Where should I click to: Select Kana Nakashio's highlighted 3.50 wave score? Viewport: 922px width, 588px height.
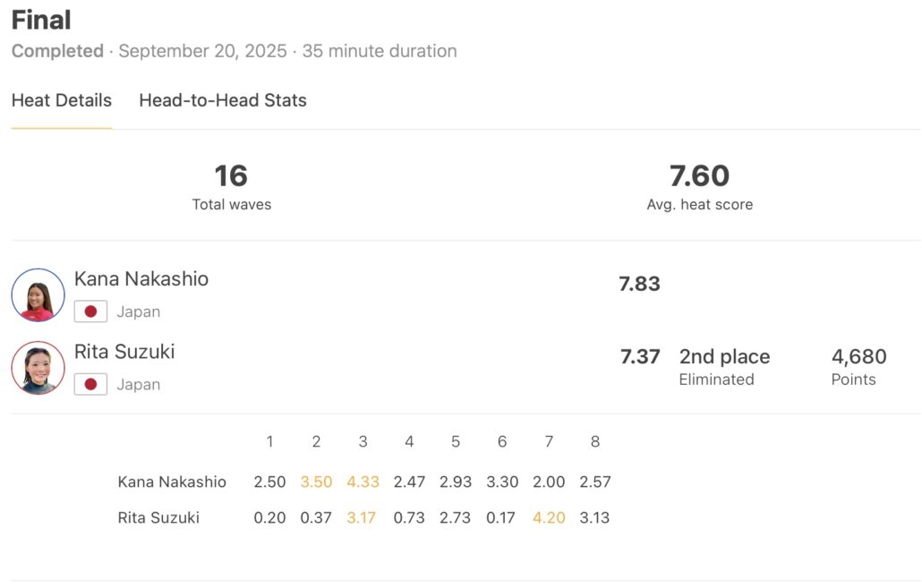[x=316, y=481]
